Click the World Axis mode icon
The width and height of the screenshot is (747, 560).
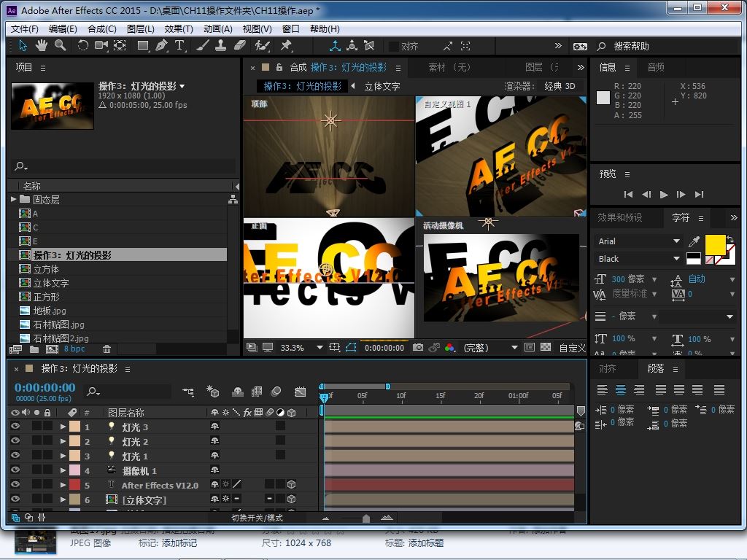(352, 46)
